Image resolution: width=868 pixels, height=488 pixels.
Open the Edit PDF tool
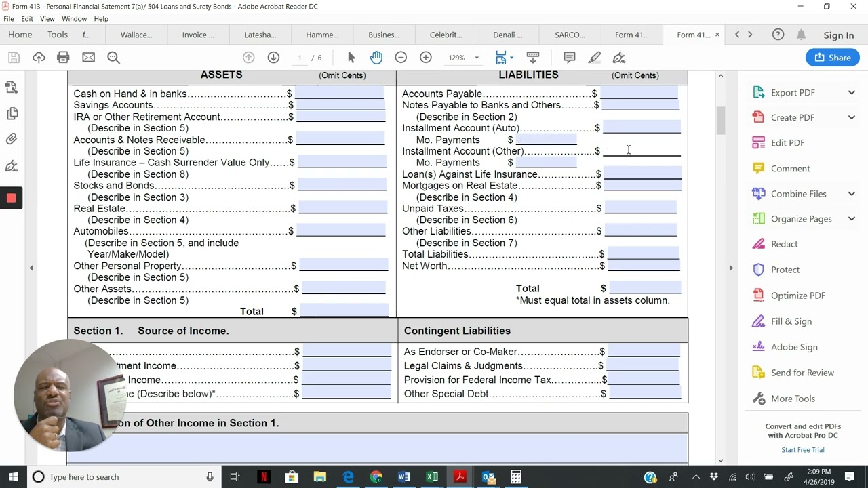pos(787,143)
